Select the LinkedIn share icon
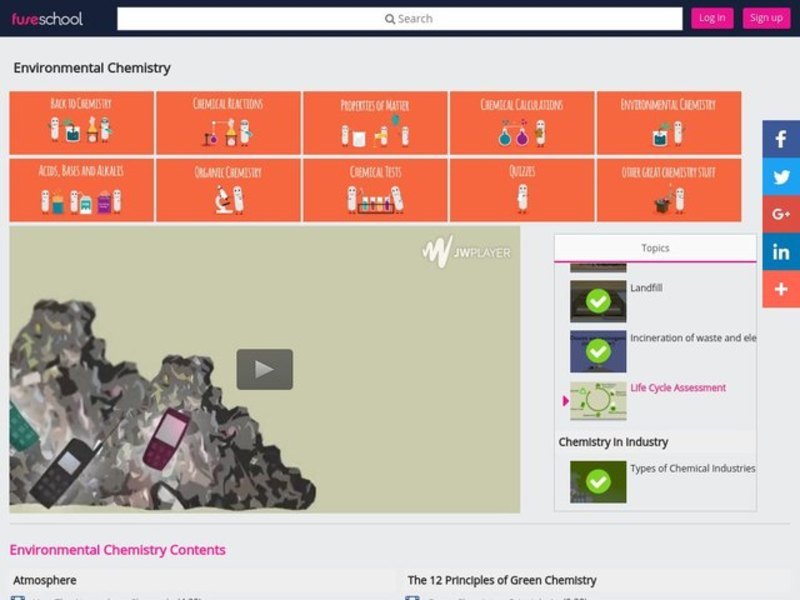Screen dimensions: 800x600 coord(779,252)
